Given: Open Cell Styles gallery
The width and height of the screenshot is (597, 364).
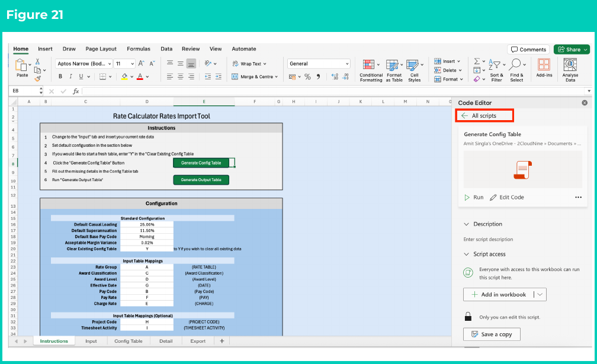Looking at the screenshot, I should click(414, 70).
